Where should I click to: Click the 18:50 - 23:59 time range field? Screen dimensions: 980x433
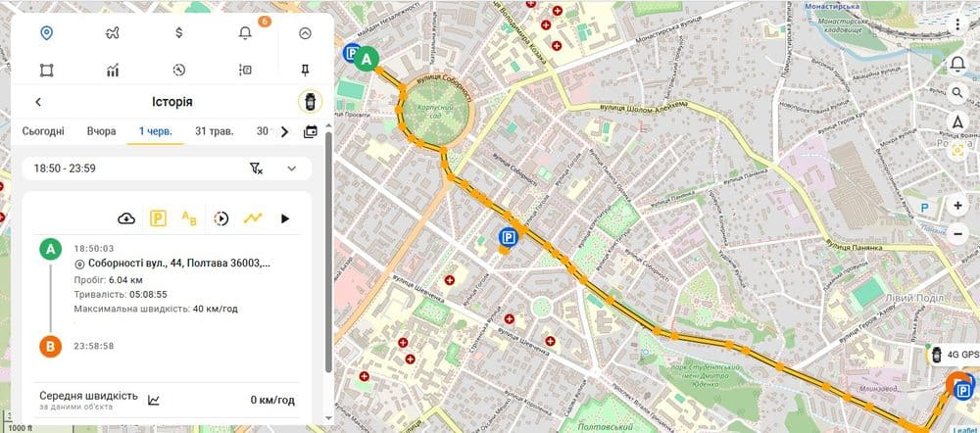pyautogui.click(x=167, y=168)
